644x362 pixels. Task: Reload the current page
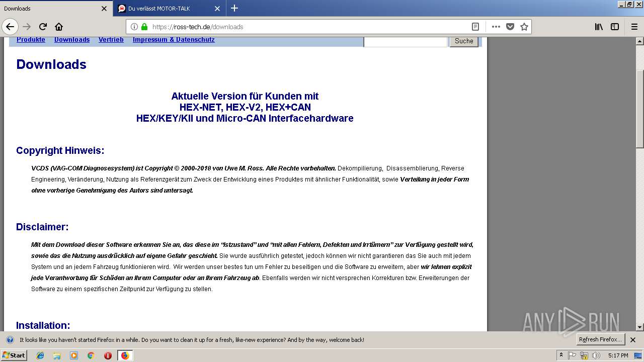[x=43, y=27]
